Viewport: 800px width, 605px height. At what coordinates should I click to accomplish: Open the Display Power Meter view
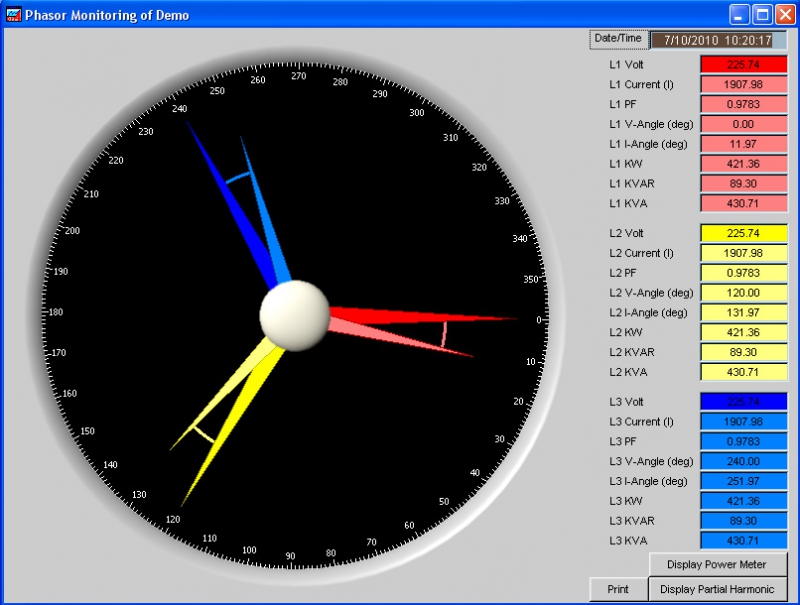pyautogui.click(x=717, y=564)
